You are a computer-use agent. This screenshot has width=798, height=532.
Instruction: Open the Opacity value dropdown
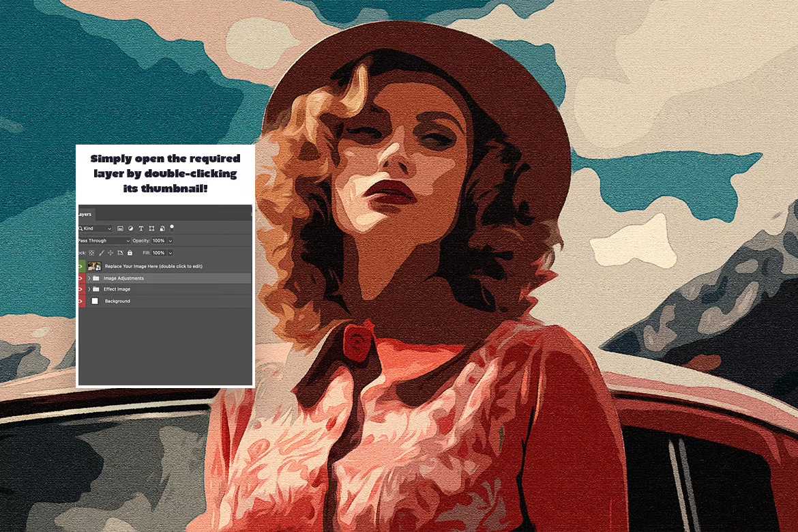tap(170, 241)
